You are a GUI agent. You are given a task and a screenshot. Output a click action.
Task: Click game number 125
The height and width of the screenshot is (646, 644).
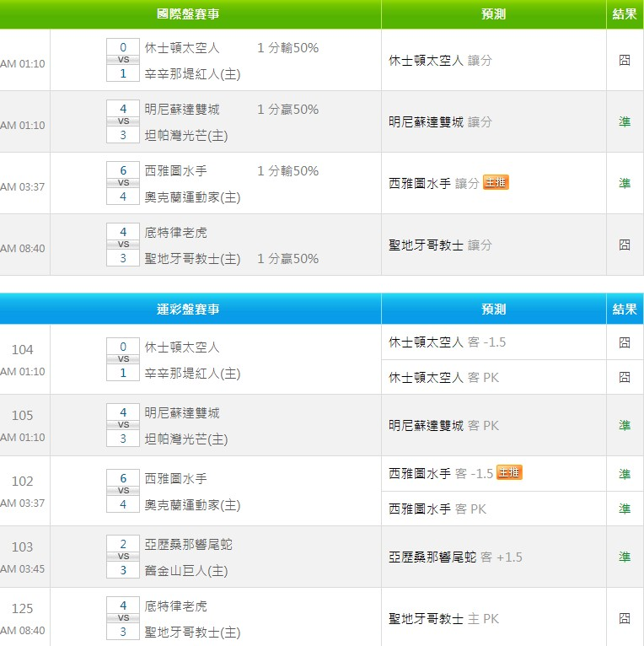[22, 609]
